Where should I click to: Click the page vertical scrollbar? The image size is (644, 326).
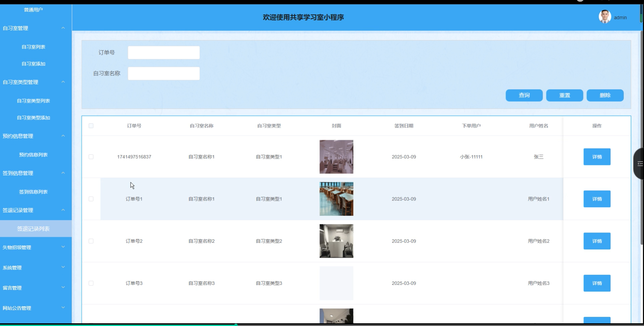coord(642,138)
